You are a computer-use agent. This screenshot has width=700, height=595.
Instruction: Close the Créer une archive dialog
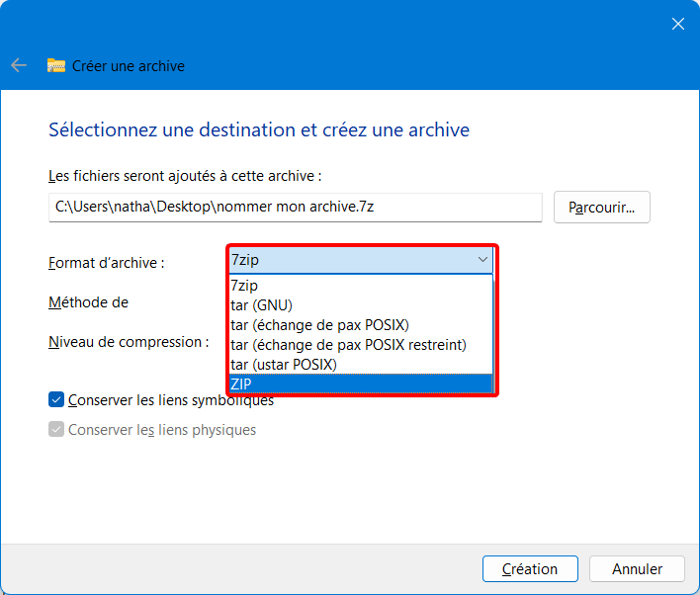677,24
